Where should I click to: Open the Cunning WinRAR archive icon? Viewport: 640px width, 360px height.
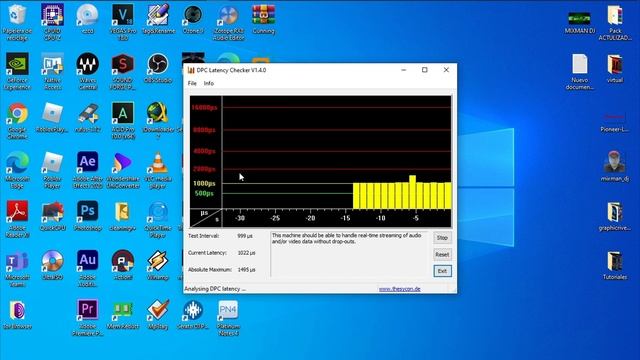point(263,19)
